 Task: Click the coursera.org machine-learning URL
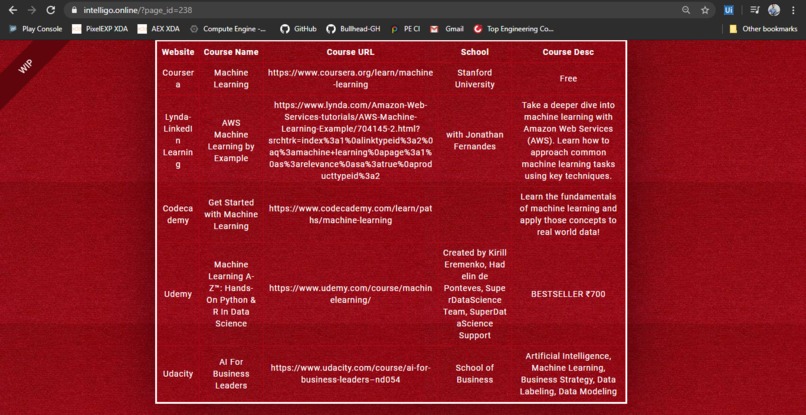(350, 79)
